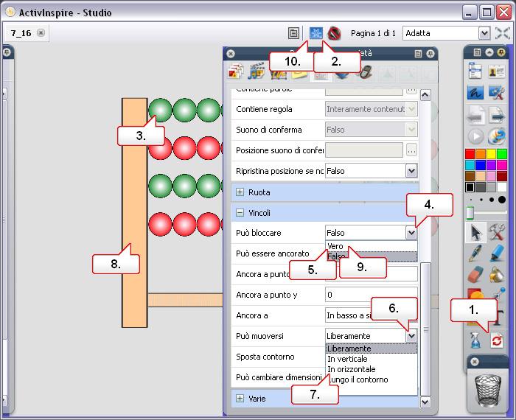Toggle full screen view icon

503,33
